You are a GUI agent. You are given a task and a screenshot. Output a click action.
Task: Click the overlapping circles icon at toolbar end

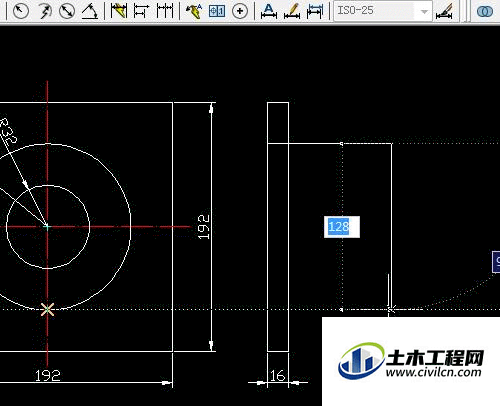pyautogui.click(x=485, y=11)
